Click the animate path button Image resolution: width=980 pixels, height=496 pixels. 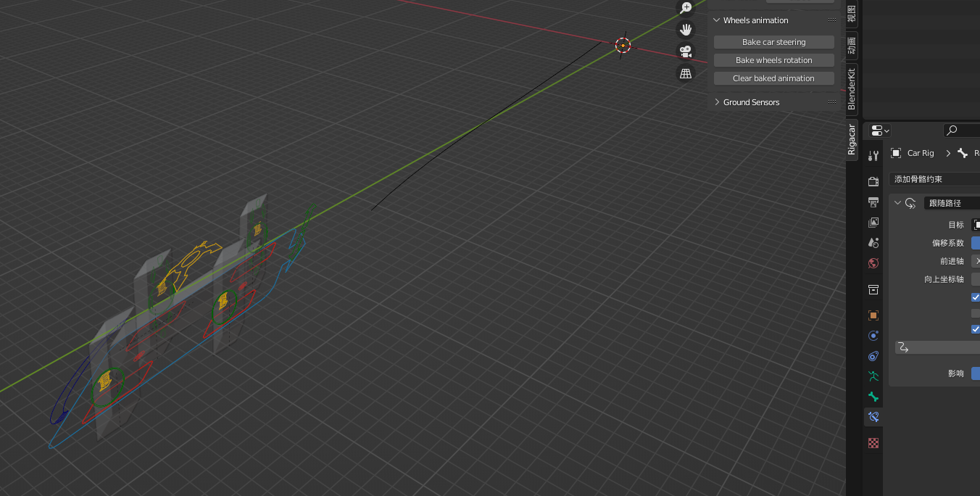point(938,348)
